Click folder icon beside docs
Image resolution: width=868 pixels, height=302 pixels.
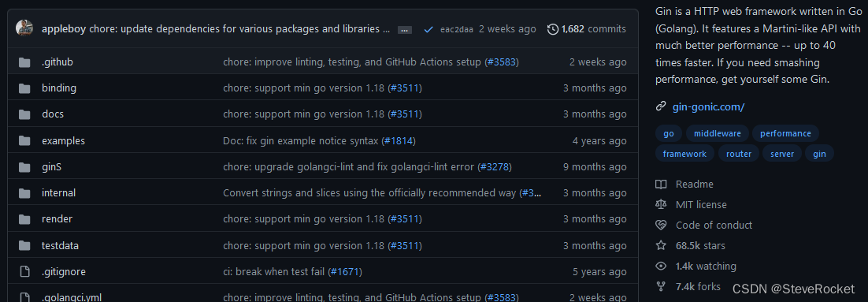pyautogui.click(x=24, y=114)
